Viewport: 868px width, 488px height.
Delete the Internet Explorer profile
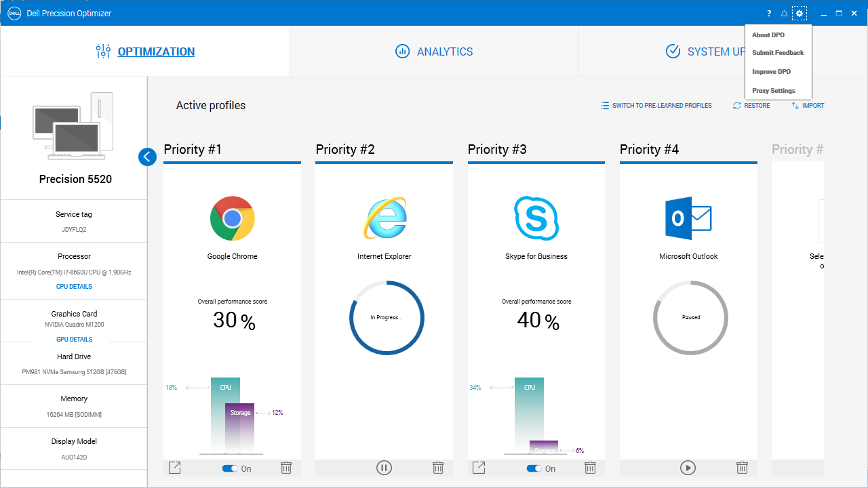tap(438, 468)
